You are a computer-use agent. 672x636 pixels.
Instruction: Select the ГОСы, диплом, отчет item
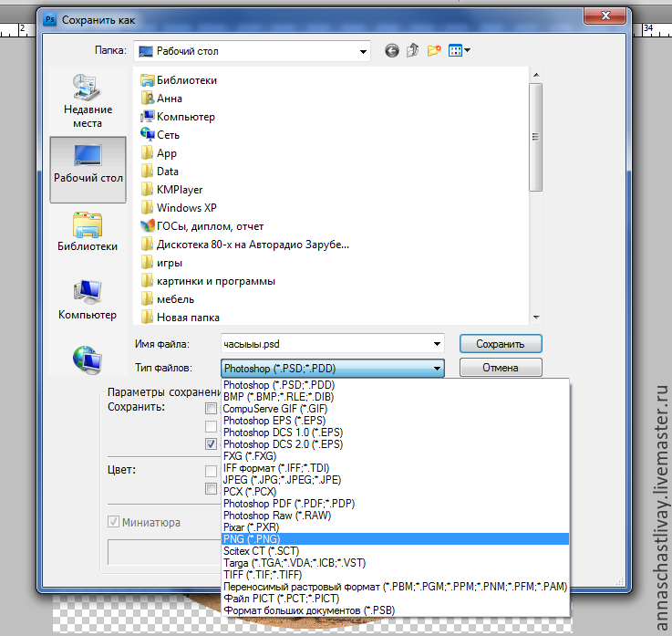(x=202, y=226)
